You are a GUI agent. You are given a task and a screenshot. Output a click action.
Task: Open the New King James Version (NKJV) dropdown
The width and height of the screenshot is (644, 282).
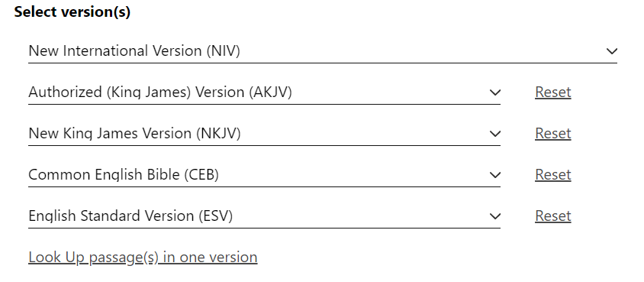[264, 134]
